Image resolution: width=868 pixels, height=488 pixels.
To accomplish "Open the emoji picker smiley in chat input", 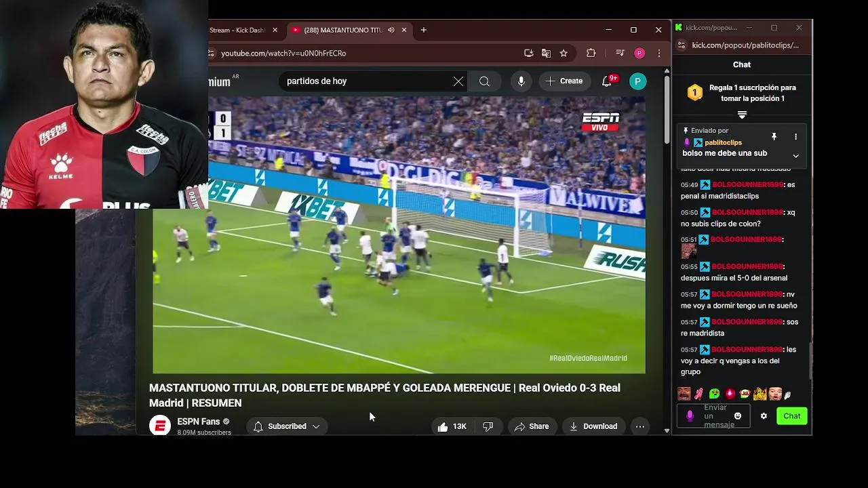I will coord(738,416).
